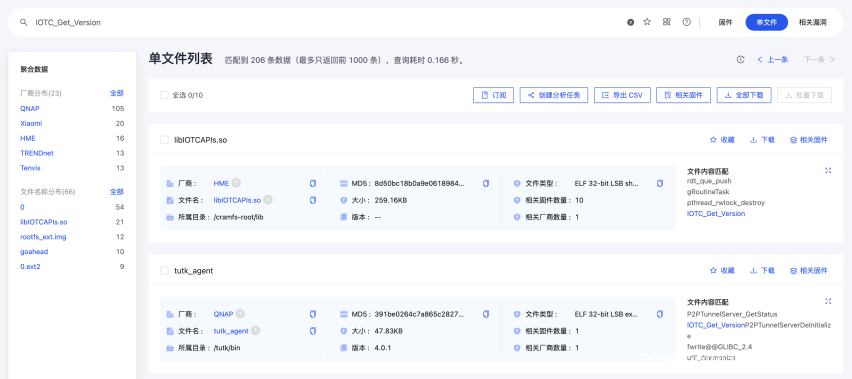Copy the ELF 32-bit LSB sh file type
Viewport: 852px width, 379px height.
tap(660, 184)
